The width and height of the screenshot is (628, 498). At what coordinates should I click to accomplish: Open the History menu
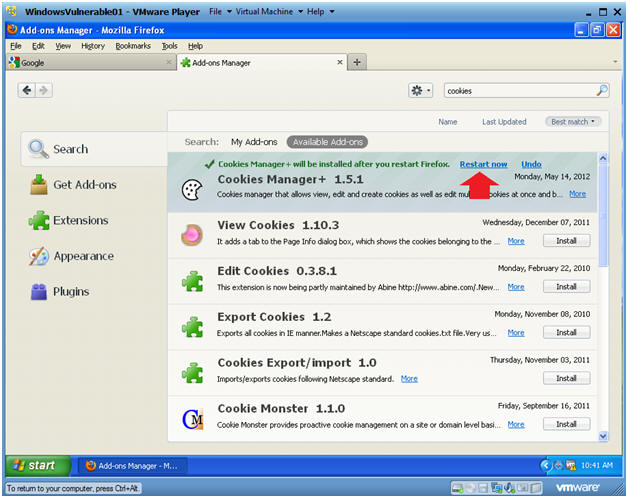[x=93, y=46]
